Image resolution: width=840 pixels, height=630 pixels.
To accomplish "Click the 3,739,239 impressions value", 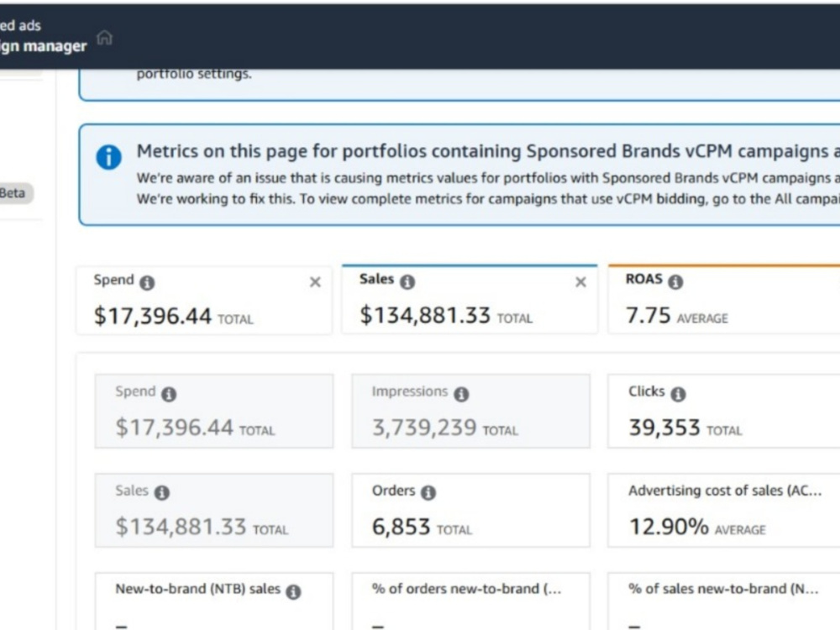I will 424,428.
